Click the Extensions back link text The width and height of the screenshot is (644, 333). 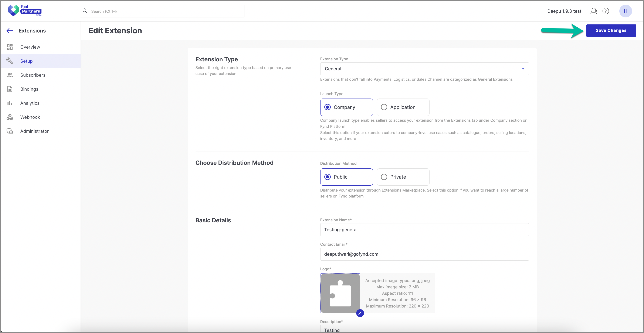[x=32, y=31]
